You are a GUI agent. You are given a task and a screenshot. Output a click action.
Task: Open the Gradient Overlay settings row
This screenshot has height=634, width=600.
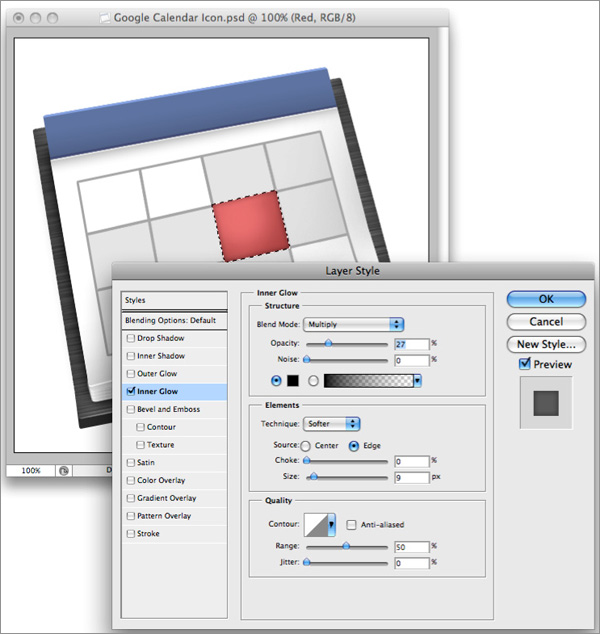click(174, 498)
